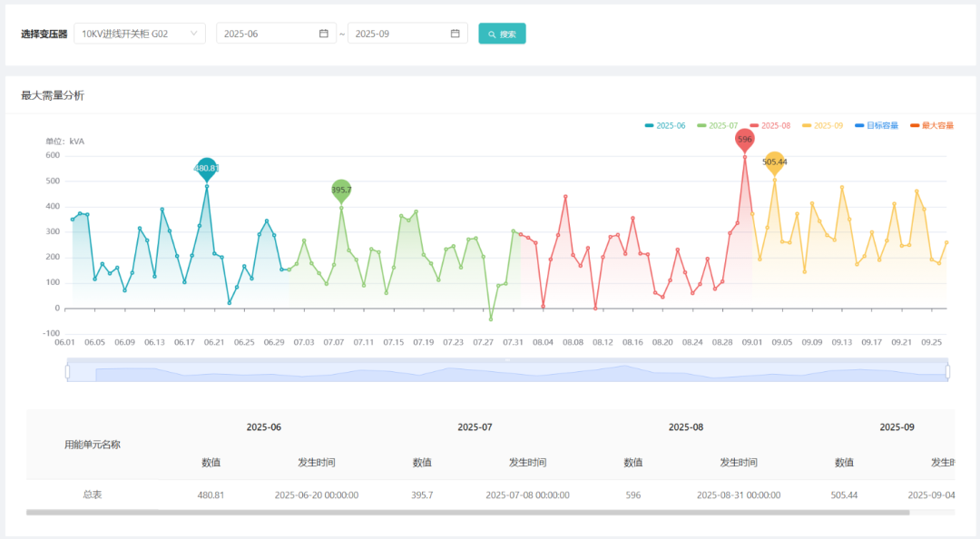
Task: Click the end month field 2025-09
Action: pyautogui.click(x=399, y=34)
